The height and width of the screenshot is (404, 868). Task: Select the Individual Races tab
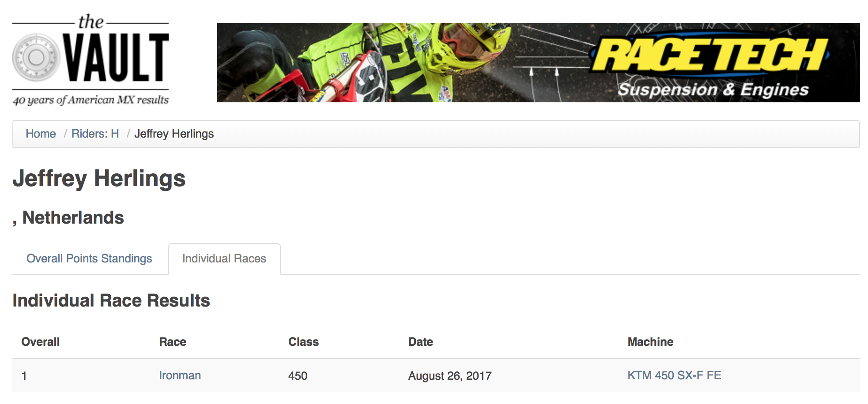click(x=224, y=258)
